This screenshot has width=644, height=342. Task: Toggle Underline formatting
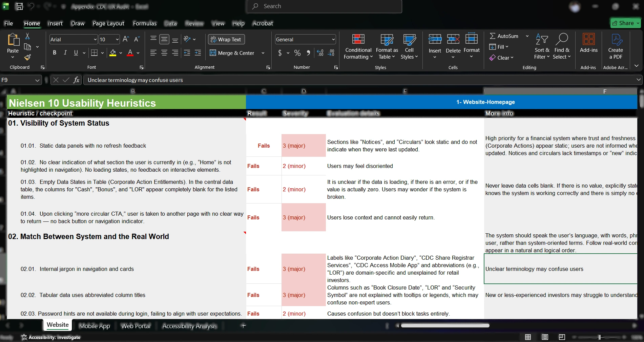[76, 52]
